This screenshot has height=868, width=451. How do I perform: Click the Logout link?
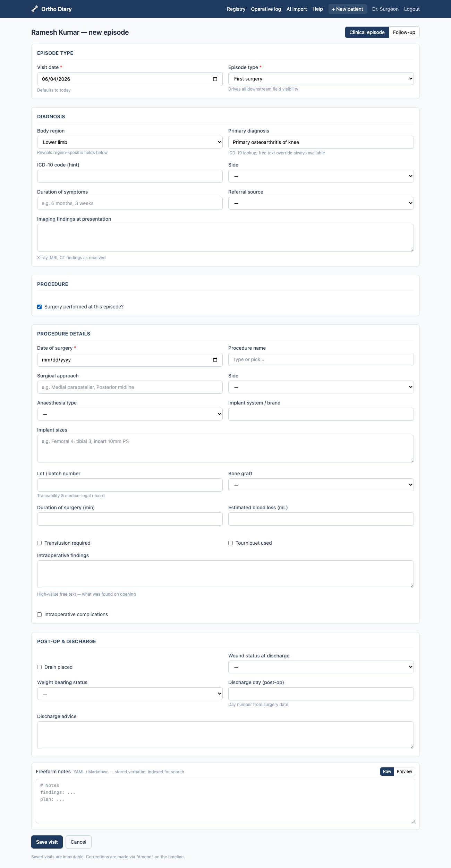[x=412, y=9]
